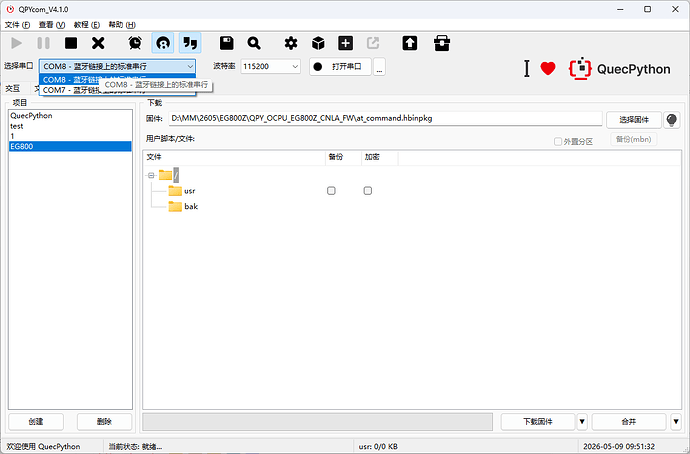Click the X clear toolbar icon

coord(98,43)
